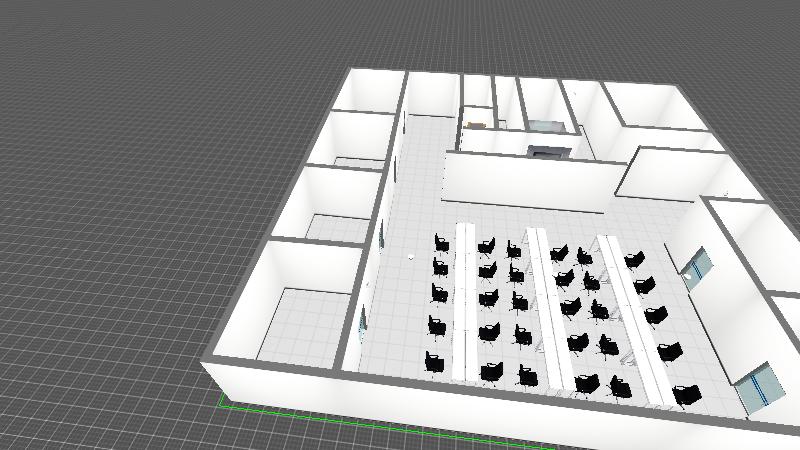
Task: Select the glass panel in the top room
Action: point(546,126)
